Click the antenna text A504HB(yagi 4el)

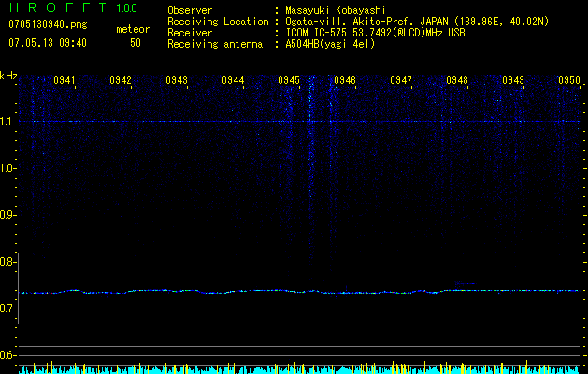coord(330,44)
